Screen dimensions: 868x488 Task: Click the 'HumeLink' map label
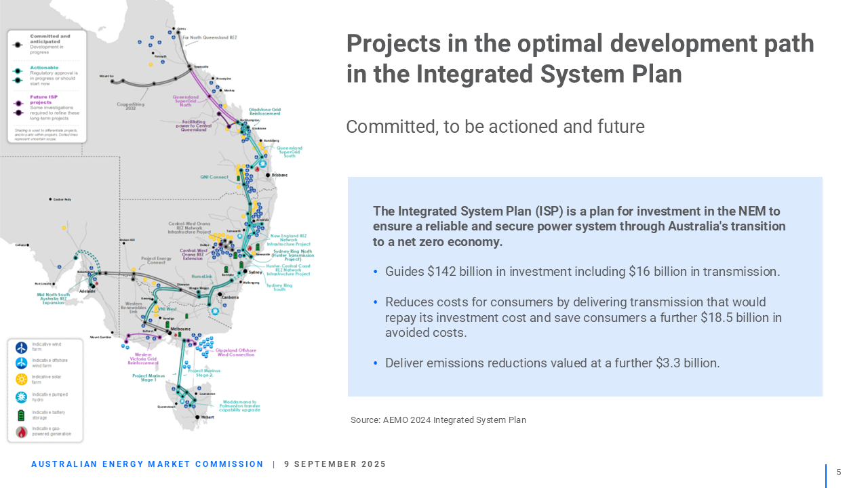(x=202, y=277)
